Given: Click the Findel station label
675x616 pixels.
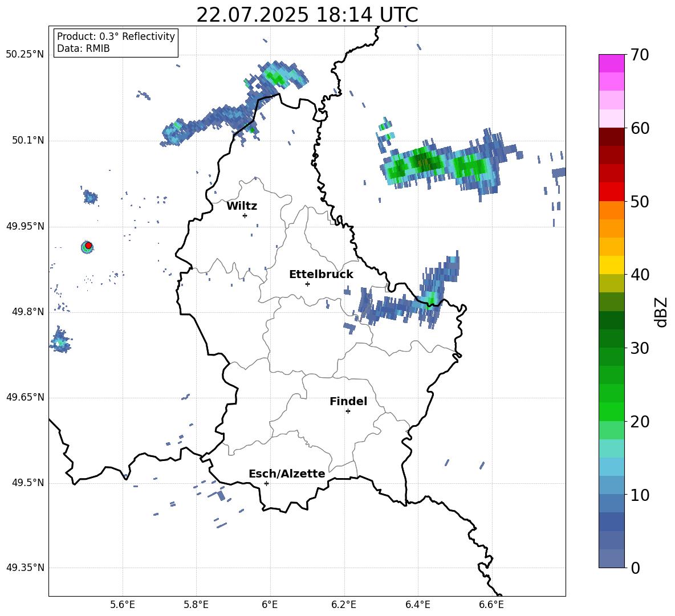Looking at the screenshot, I should (x=348, y=401).
